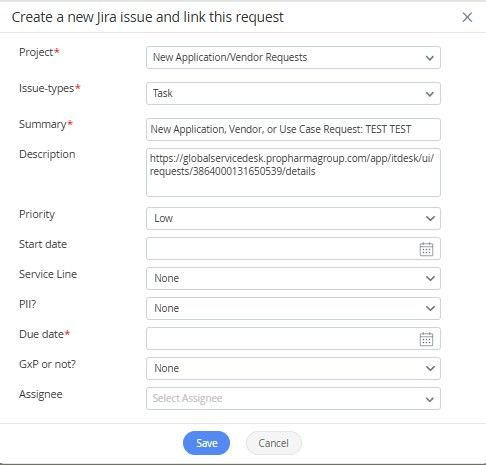Image resolution: width=486 pixels, height=465 pixels.
Task: Click the Assignee field label
Action: click(41, 394)
